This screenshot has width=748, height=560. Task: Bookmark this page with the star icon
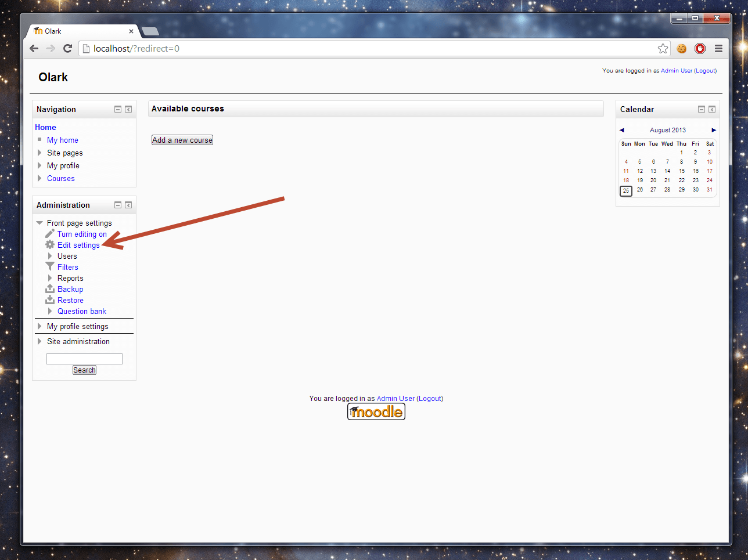(663, 49)
